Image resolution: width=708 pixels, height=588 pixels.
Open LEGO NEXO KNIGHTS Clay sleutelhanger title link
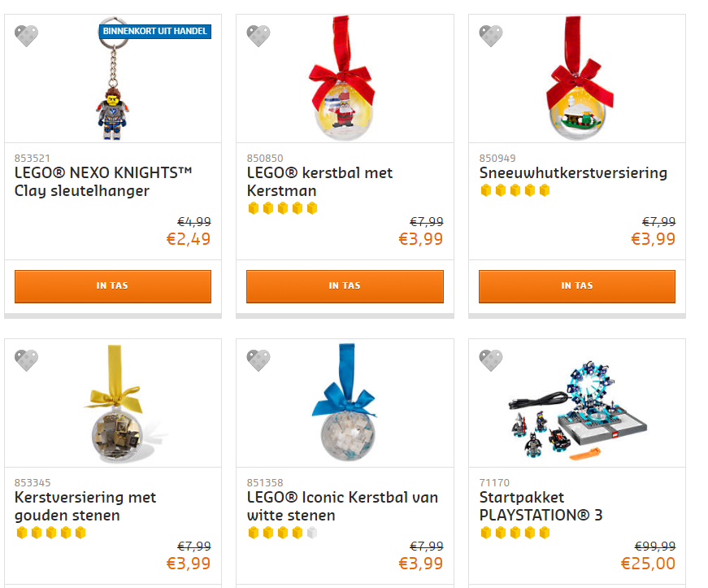click(x=103, y=181)
